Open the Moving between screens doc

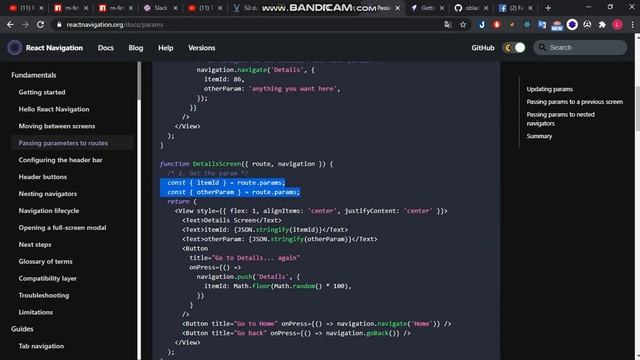coord(57,126)
